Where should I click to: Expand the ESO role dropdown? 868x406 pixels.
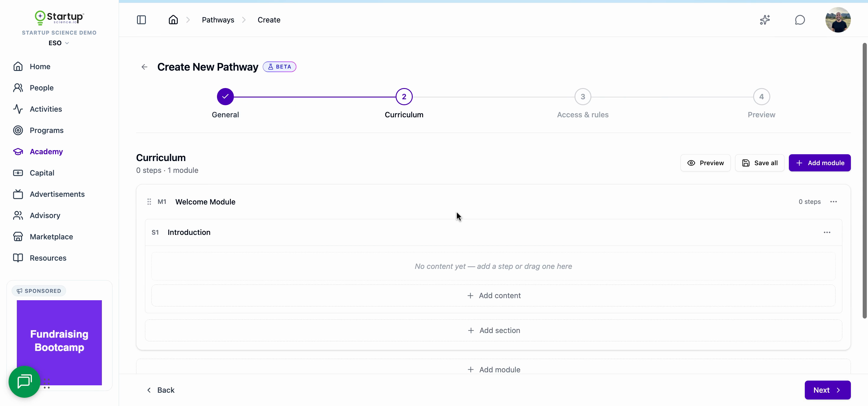(59, 43)
